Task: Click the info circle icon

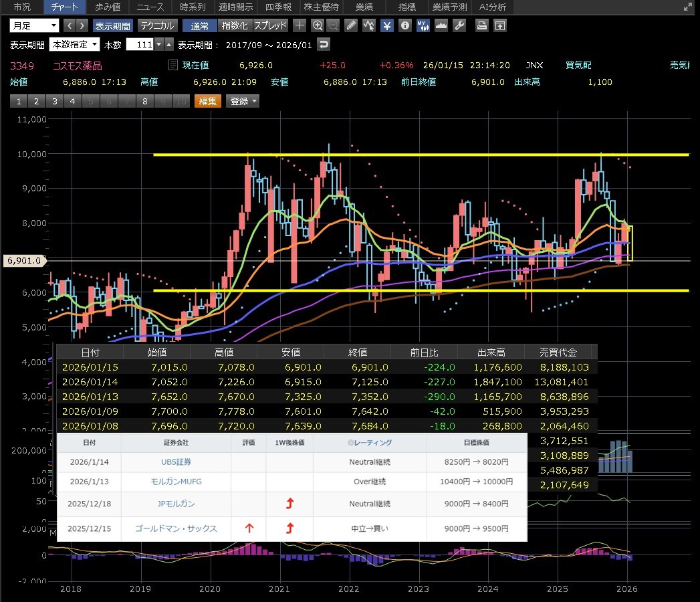Action: [x=404, y=25]
